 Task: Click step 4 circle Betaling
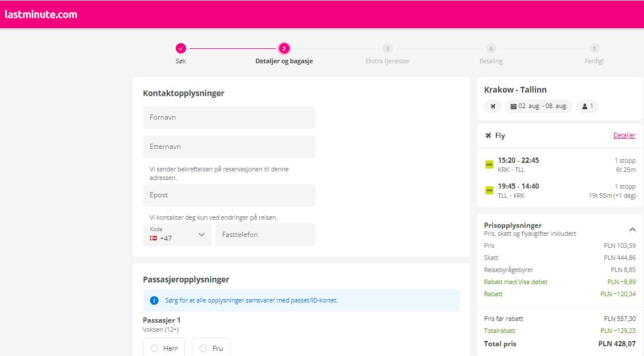[x=491, y=48]
